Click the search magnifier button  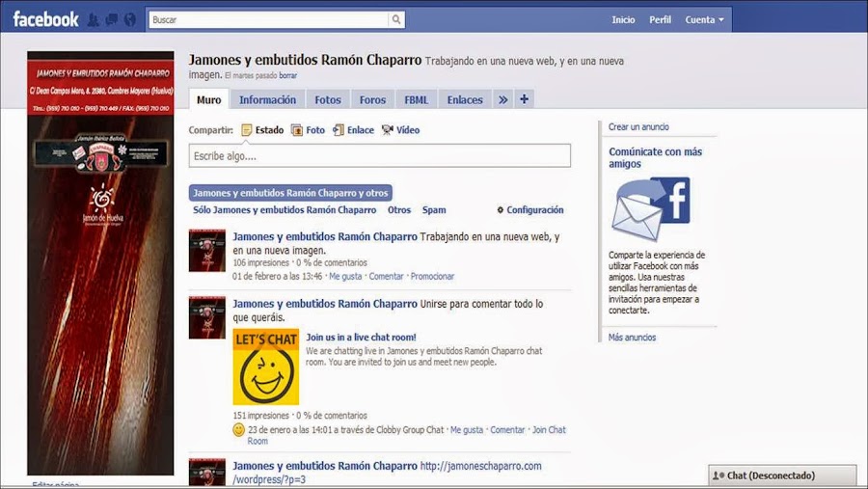tap(396, 19)
